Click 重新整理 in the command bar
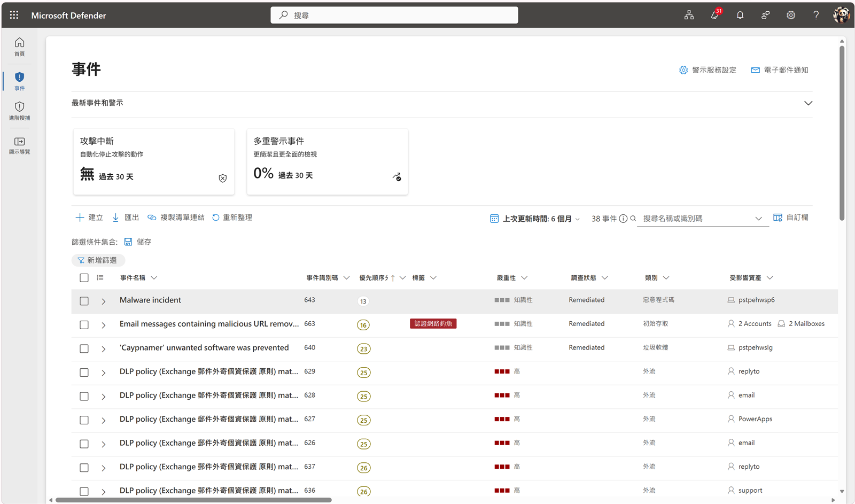 (232, 218)
